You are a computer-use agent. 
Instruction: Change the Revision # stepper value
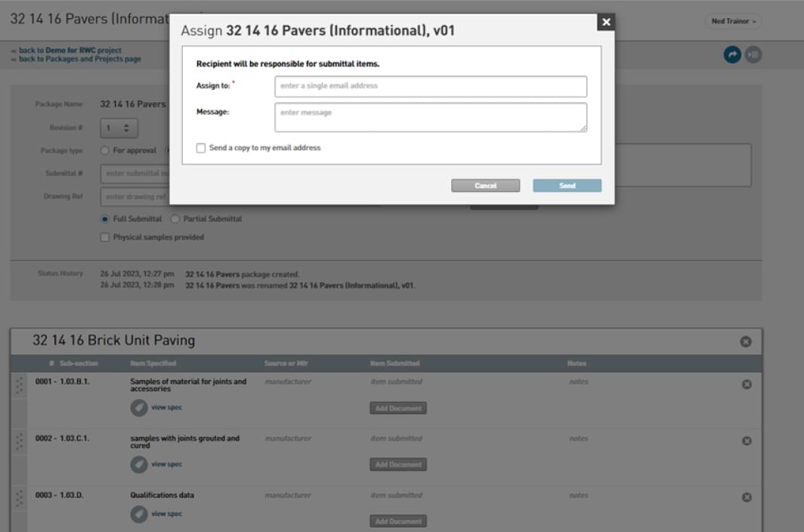(126, 128)
